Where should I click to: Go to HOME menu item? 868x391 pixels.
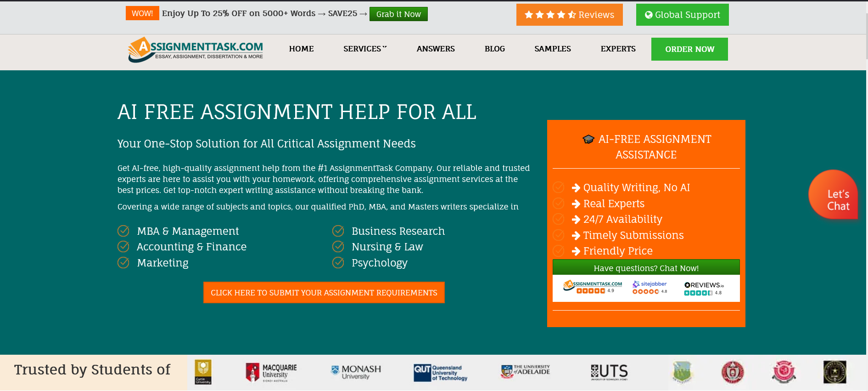302,49
